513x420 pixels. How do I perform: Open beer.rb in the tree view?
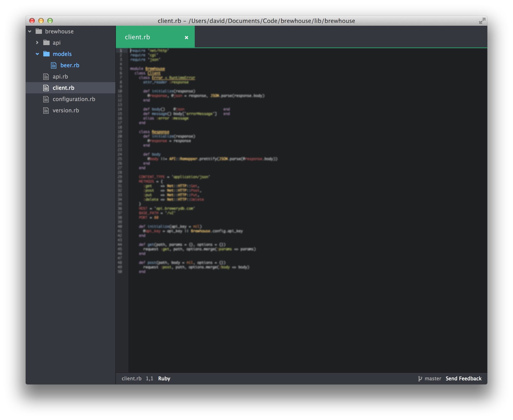(x=70, y=65)
